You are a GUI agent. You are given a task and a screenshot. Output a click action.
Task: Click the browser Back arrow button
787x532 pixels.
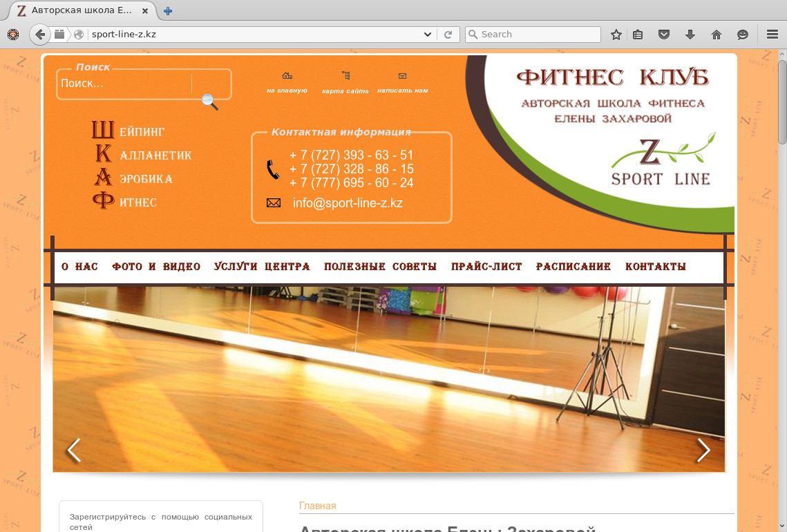(x=39, y=34)
